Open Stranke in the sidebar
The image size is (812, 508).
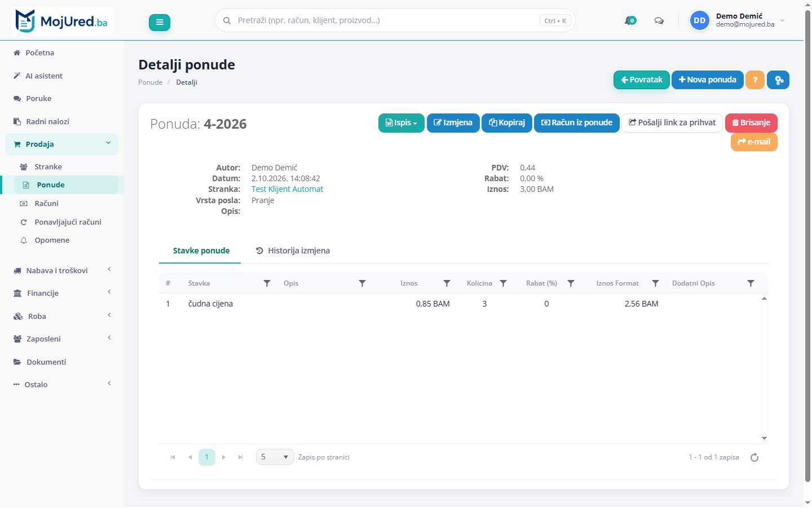tap(48, 167)
